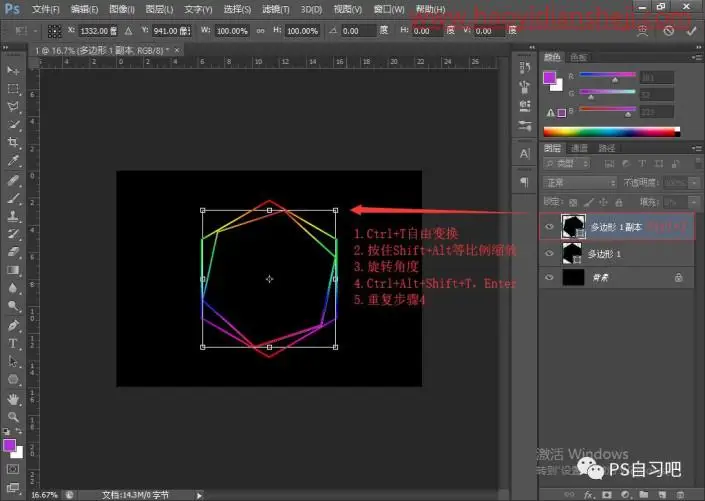Image resolution: width=705 pixels, height=501 pixels.
Task: Expand the tools panel
Action: (5, 47)
